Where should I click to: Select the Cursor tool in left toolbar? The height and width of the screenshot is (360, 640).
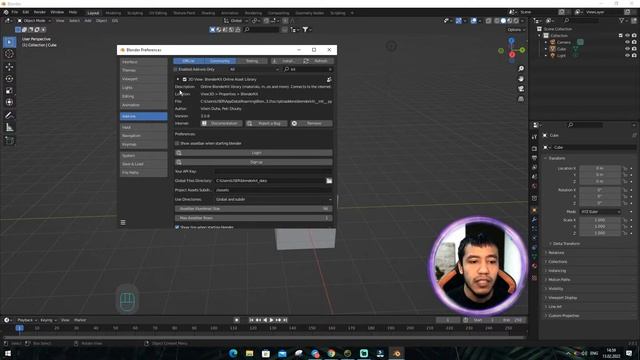tap(9, 54)
